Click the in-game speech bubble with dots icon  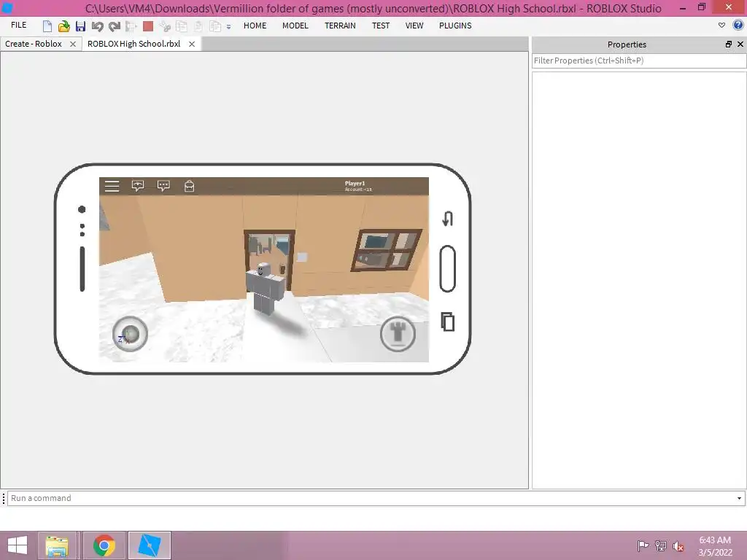[163, 186]
